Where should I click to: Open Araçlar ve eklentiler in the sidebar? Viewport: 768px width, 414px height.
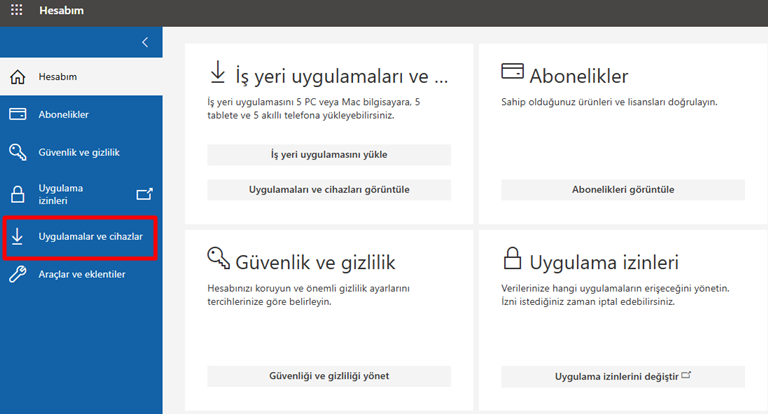click(81, 274)
